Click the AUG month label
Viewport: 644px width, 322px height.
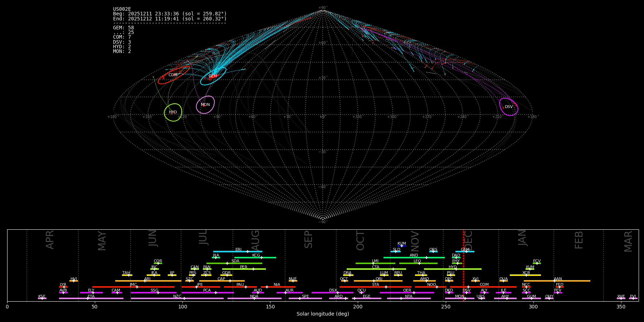(255, 240)
